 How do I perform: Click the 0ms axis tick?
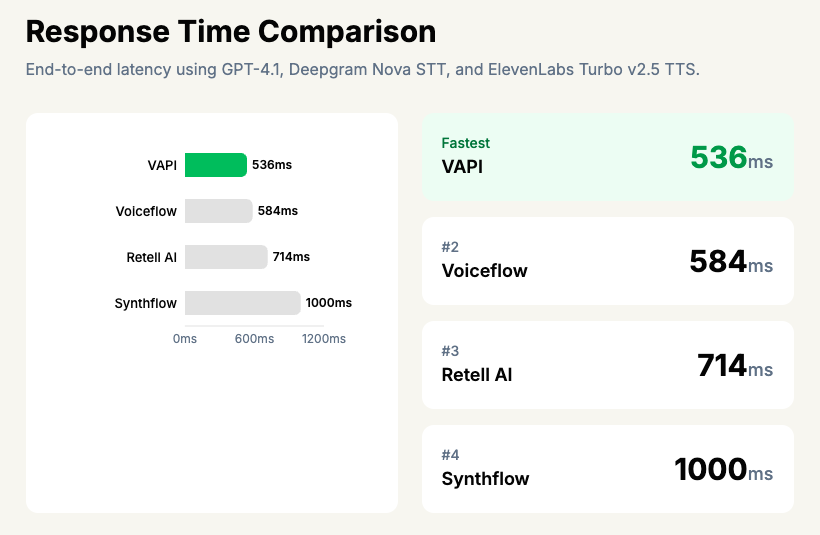click(185, 339)
